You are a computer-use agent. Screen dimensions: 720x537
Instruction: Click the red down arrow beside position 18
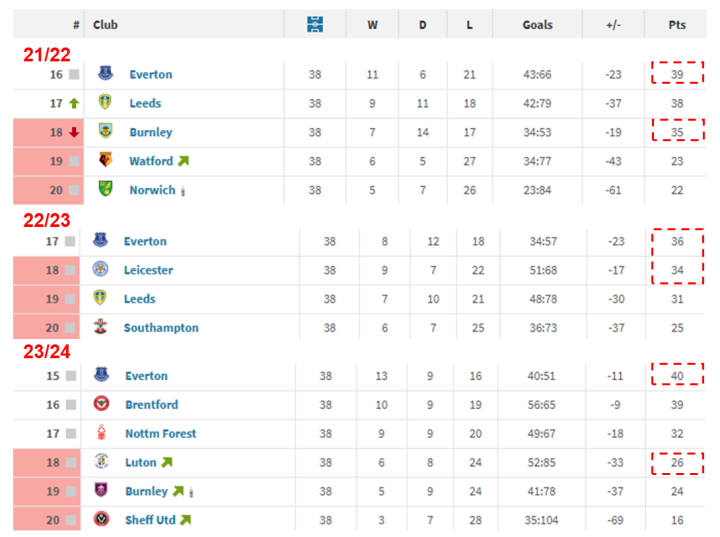coord(73,132)
